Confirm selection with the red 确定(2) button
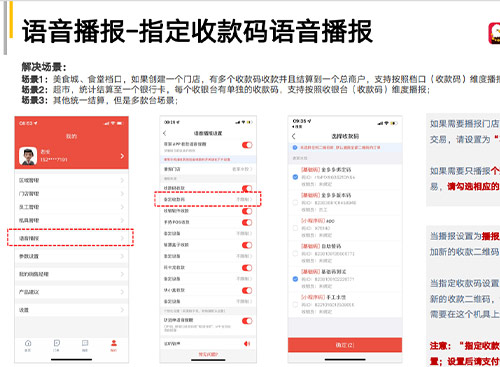Screen dimensions: 500x367 pos(345,345)
